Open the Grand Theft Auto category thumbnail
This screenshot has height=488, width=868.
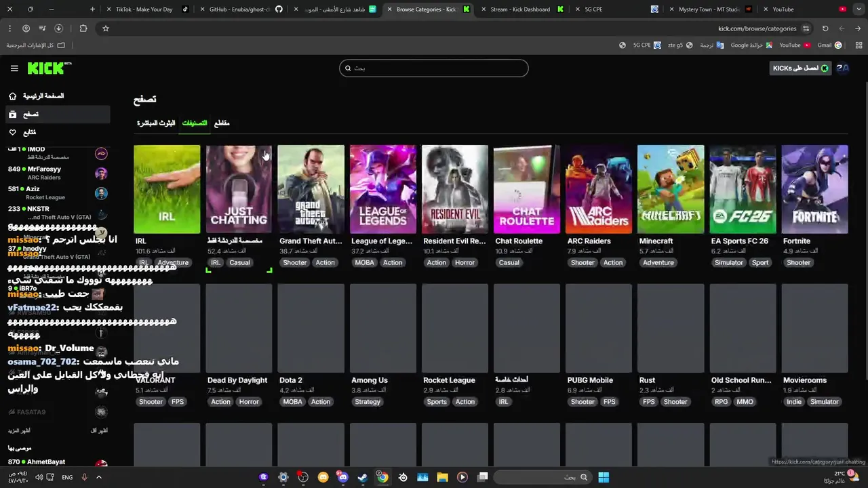coord(311,189)
